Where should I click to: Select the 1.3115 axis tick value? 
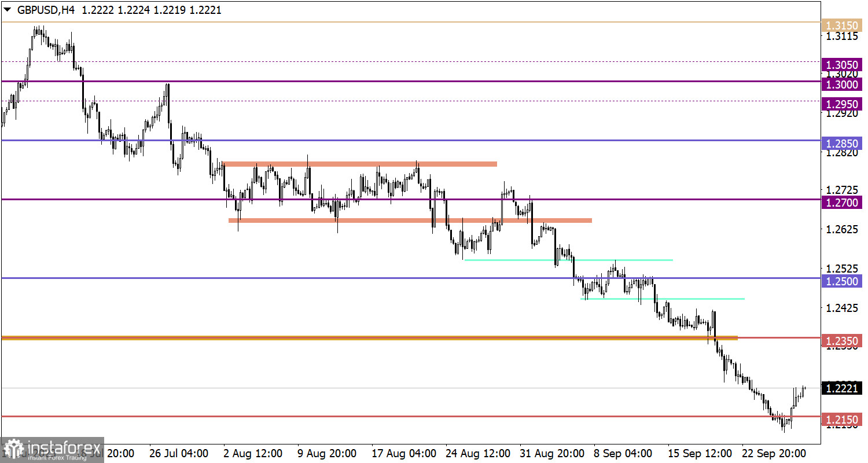[x=842, y=36]
